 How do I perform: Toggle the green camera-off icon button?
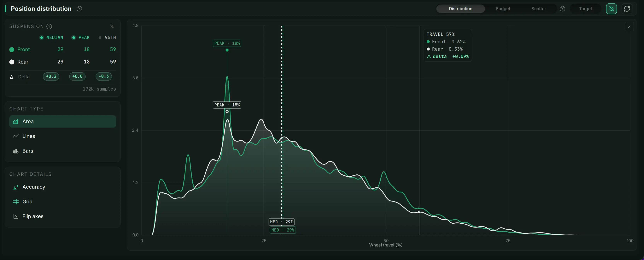click(611, 9)
